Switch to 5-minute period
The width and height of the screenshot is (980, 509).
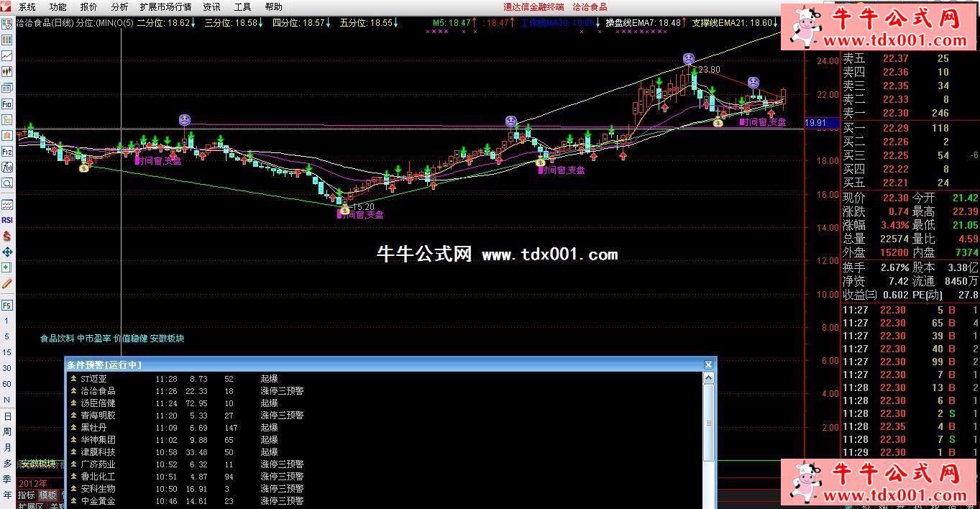[7, 336]
